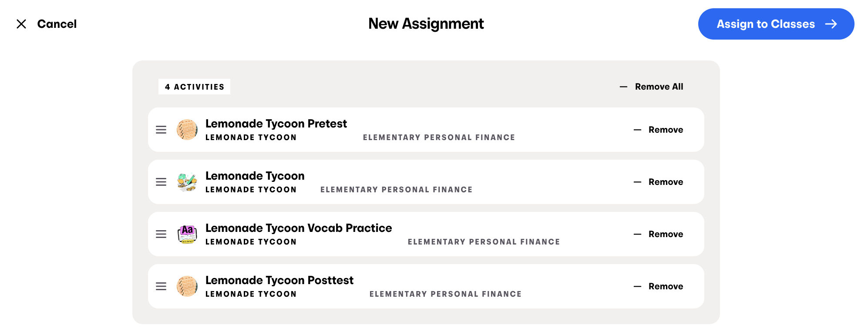Click the Vocab Practice Aa icon

(x=187, y=234)
